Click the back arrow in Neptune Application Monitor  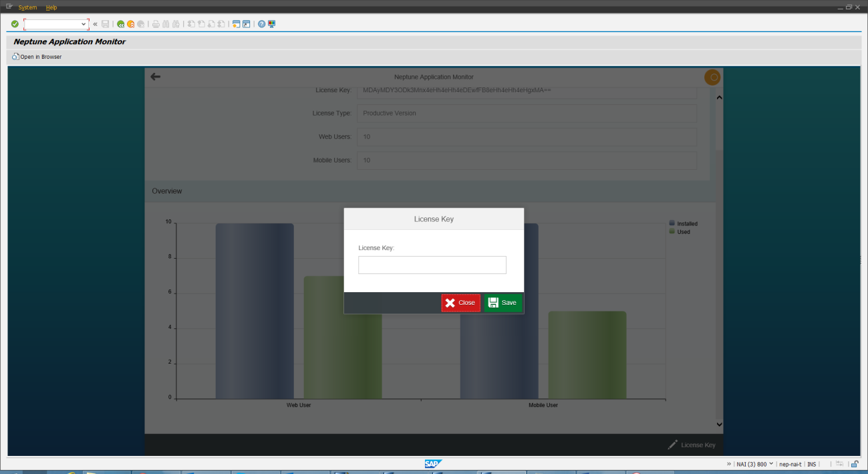(155, 76)
